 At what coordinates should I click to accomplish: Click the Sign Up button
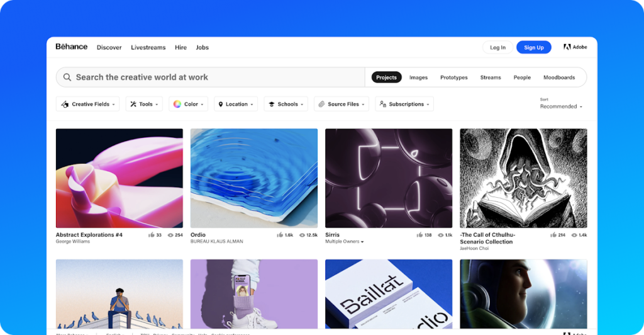tap(533, 47)
